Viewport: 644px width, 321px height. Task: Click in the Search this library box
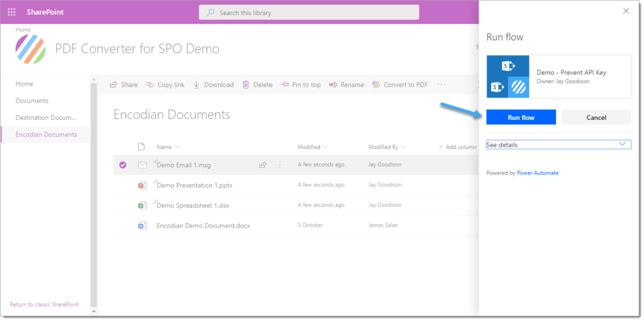309,13
